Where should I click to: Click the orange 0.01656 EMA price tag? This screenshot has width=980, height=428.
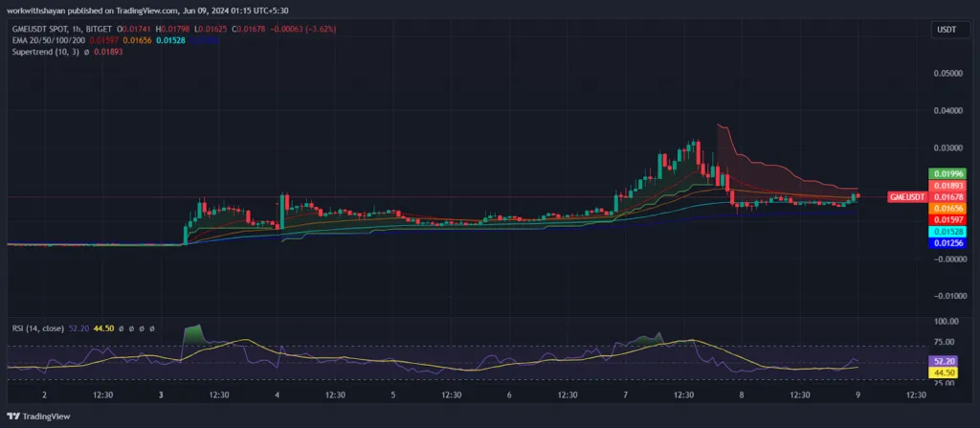947,209
